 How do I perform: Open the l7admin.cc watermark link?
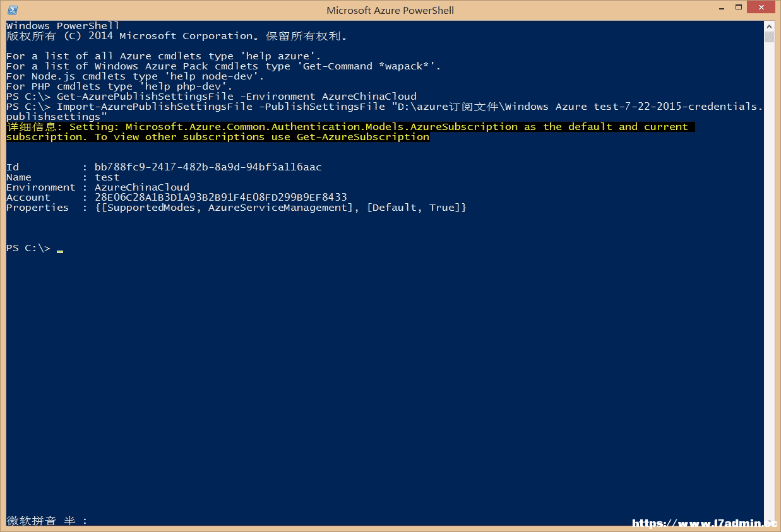click(705, 523)
